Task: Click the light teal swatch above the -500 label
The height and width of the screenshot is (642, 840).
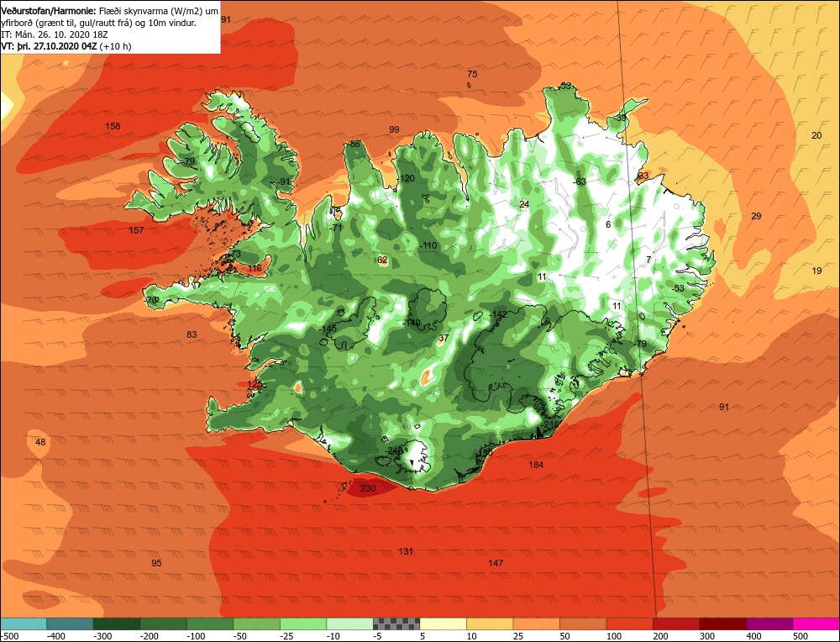Action: (24, 624)
